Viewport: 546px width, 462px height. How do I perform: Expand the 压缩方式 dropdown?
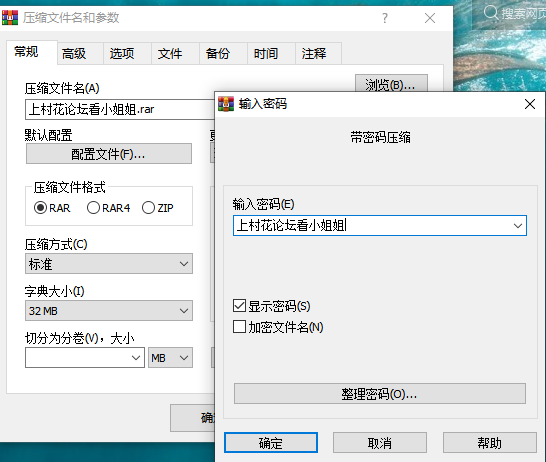click(x=109, y=264)
